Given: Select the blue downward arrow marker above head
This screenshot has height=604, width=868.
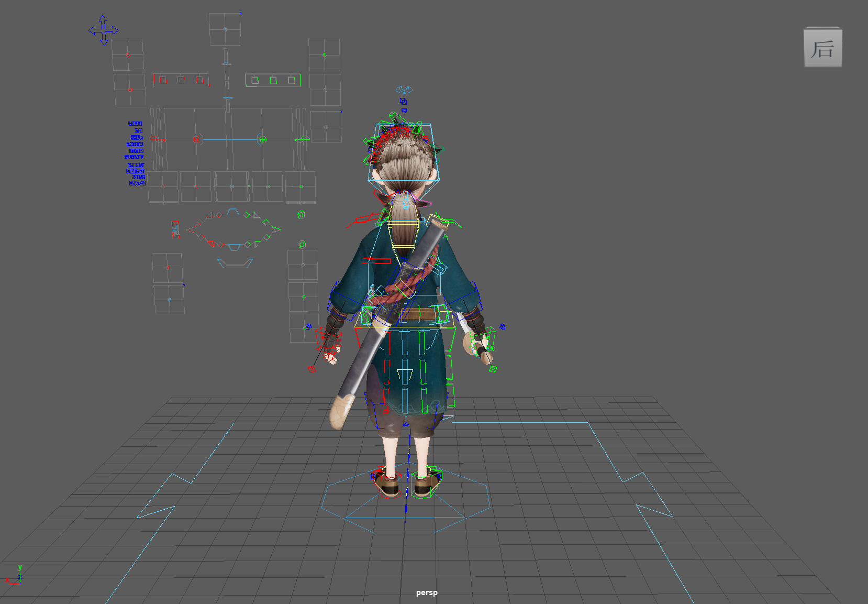Looking at the screenshot, I should pos(404,111).
